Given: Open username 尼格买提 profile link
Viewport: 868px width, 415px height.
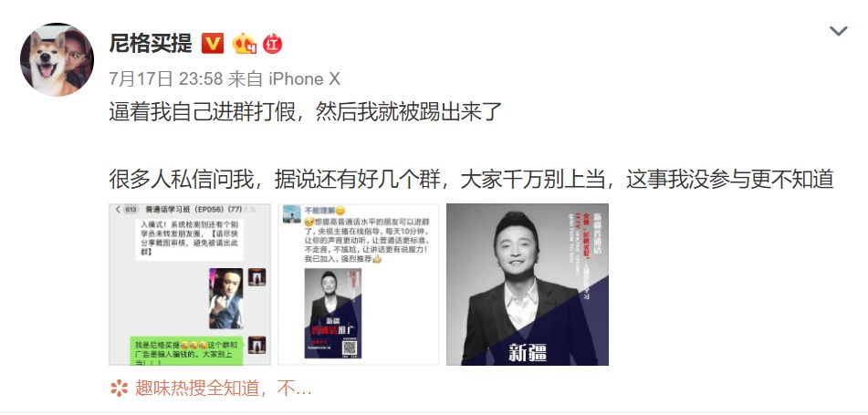Looking at the screenshot, I should 151,43.
